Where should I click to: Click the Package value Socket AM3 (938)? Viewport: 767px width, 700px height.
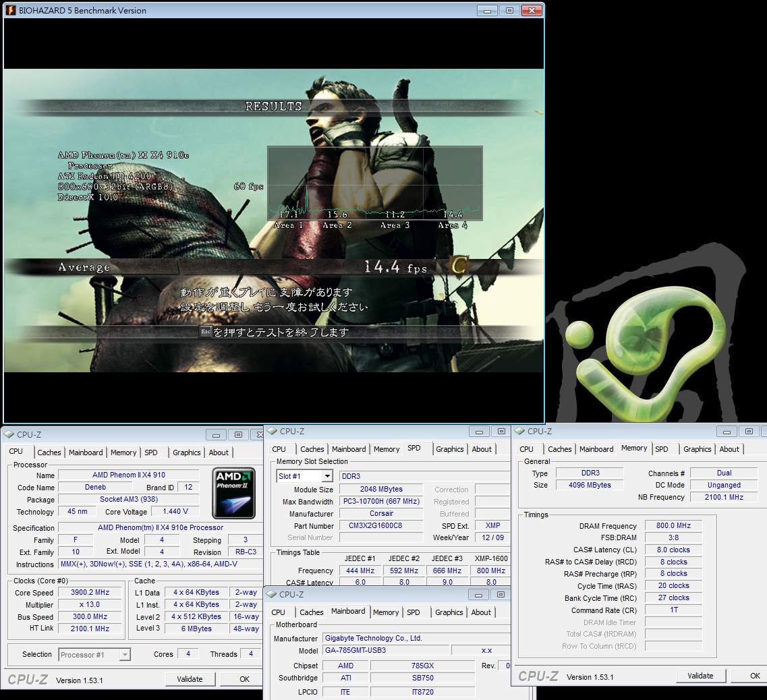pos(129,500)
